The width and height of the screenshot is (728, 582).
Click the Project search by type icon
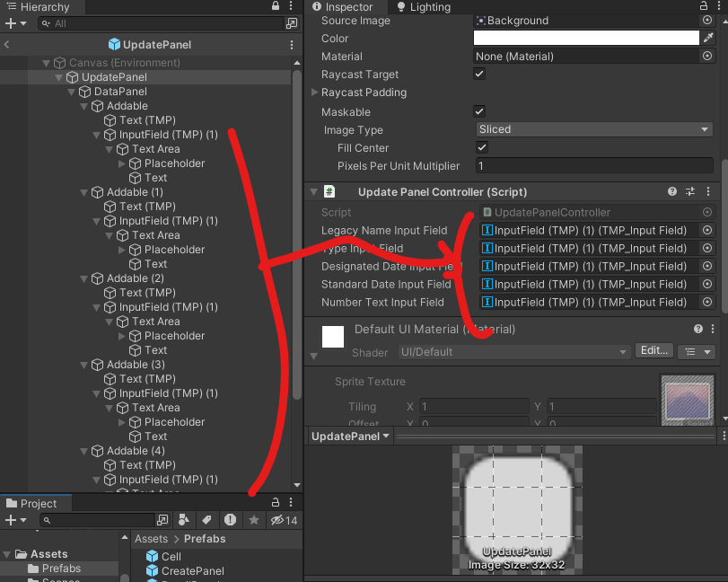[x=184, y=520]
